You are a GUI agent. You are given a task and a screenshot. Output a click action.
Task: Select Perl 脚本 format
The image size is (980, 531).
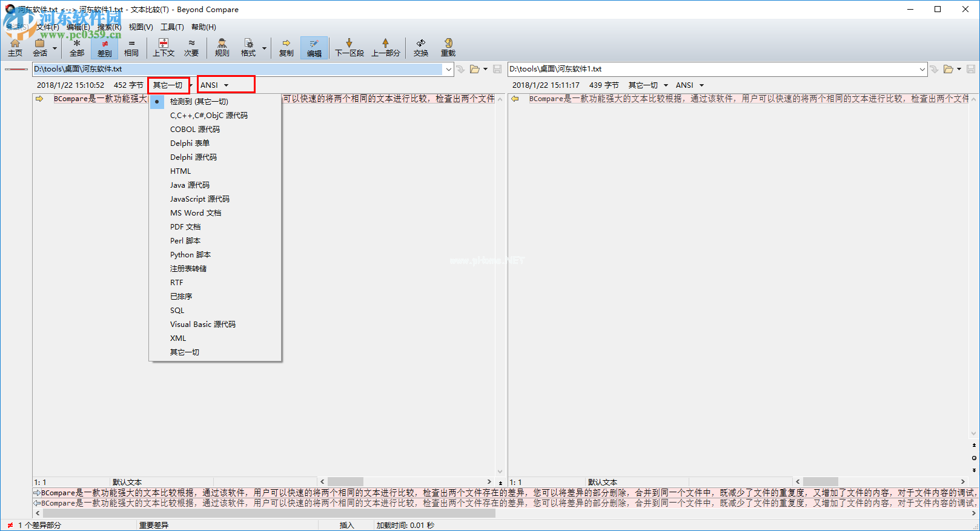(x=215, y=241)
